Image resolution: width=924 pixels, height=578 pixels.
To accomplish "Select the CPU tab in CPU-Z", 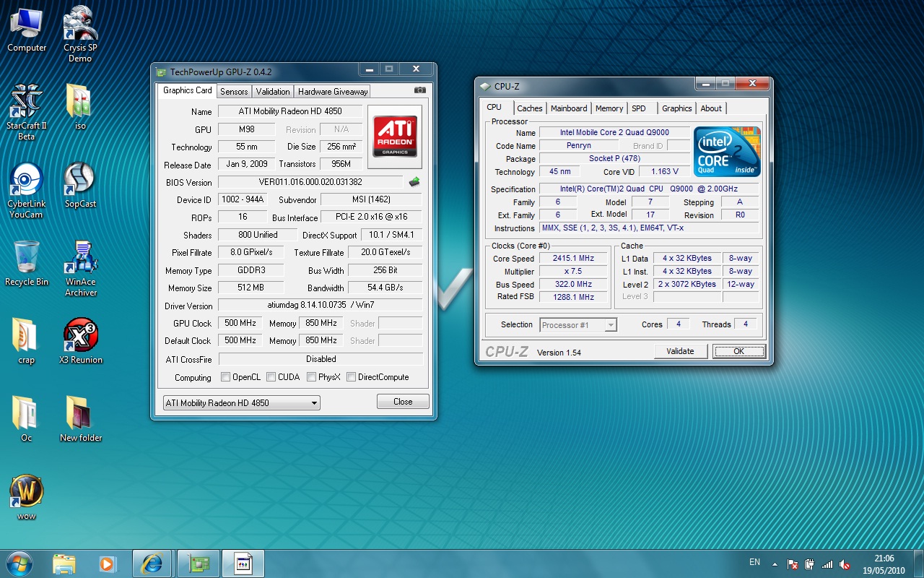I will coord(494,107).
